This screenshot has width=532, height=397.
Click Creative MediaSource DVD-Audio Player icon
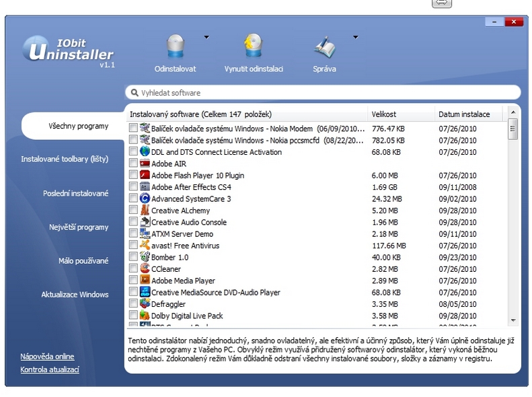[x=145, y=292]
